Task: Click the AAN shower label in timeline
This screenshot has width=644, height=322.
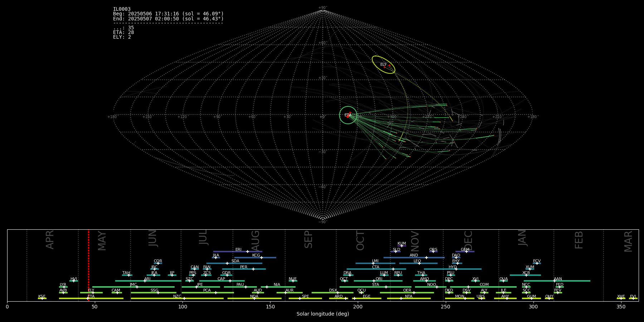Action: point(558,279)
